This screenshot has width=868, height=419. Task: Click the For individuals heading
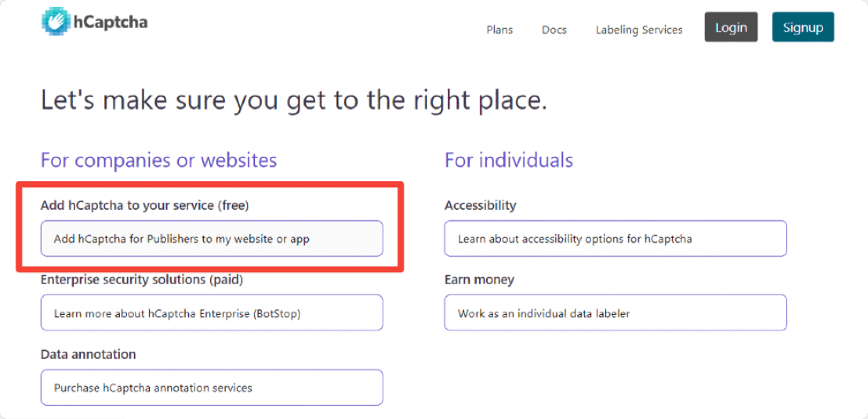[509, 160]
